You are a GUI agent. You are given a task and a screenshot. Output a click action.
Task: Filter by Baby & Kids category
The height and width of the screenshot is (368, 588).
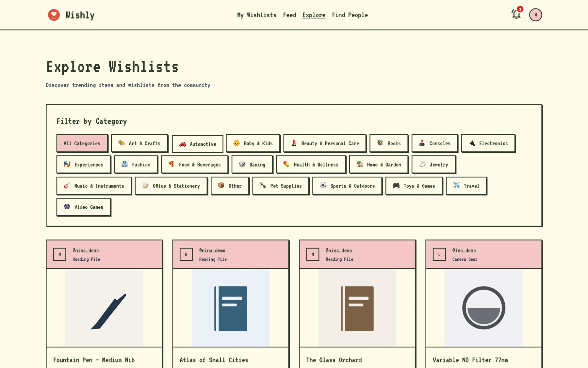click(253, 143)
